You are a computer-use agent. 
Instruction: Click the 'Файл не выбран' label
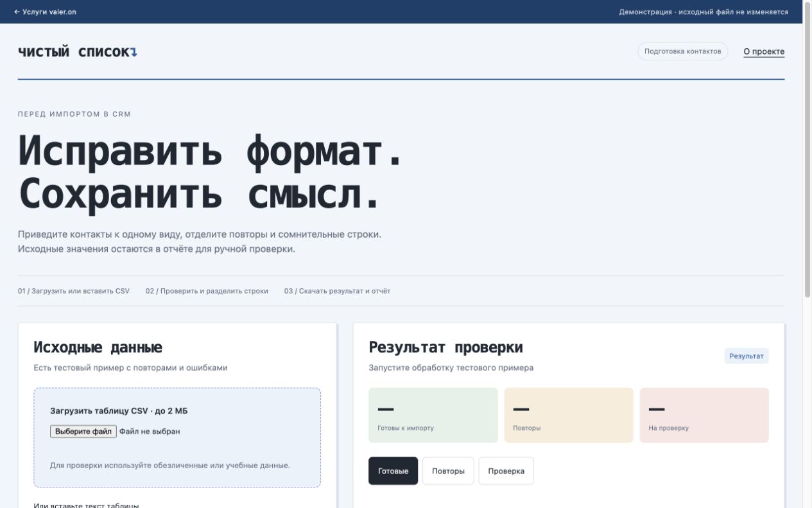150,432
